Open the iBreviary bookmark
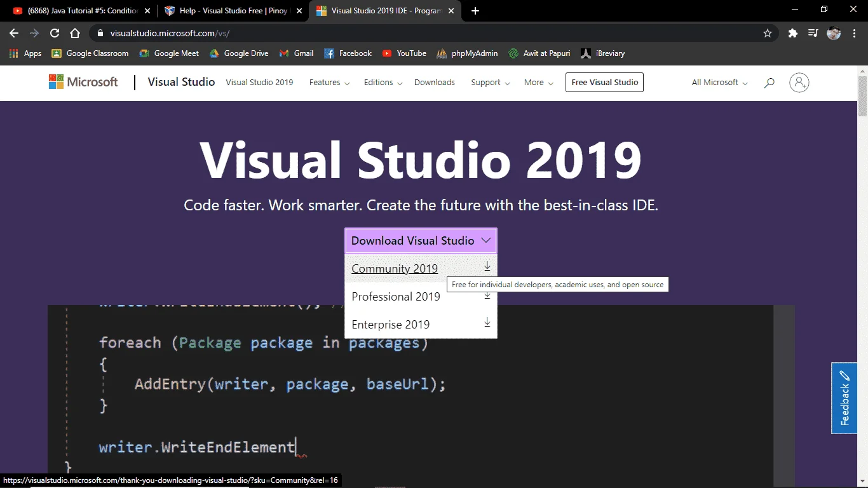 [x=603, y=53]
